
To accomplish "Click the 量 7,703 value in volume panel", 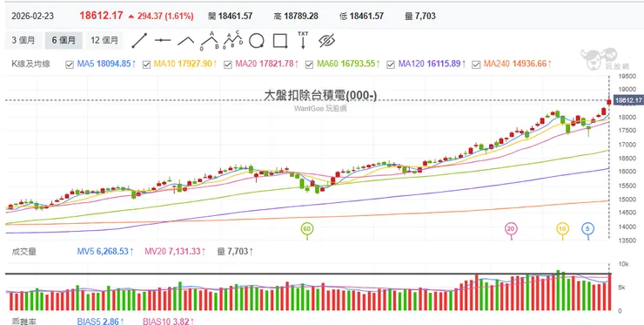I will 232,251.
